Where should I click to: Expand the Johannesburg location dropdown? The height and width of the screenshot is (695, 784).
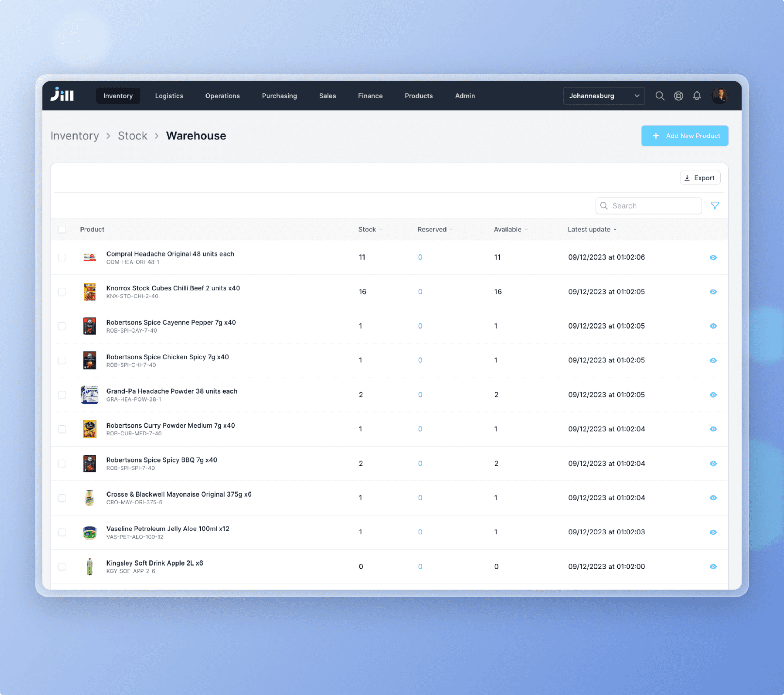[x=603, y=96]
